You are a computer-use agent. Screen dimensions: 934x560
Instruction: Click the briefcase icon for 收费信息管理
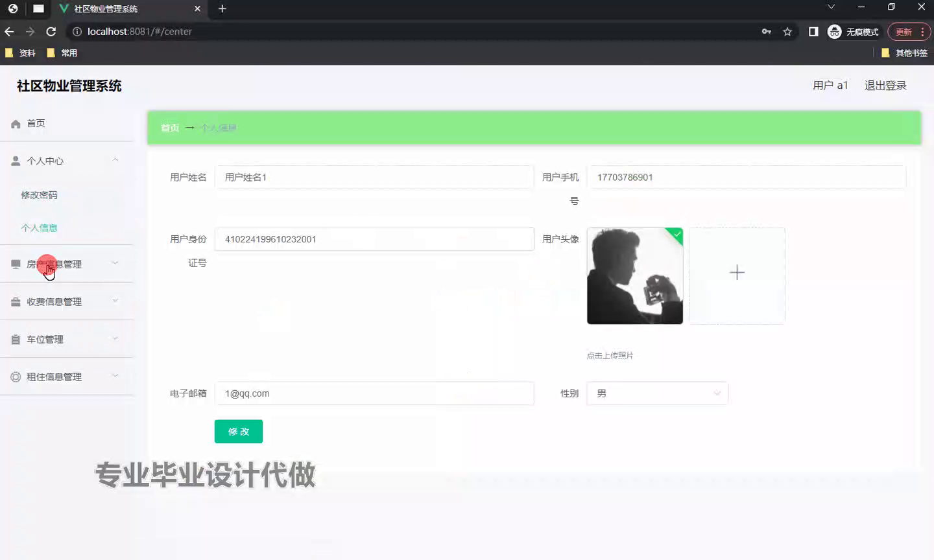[16, 302]
